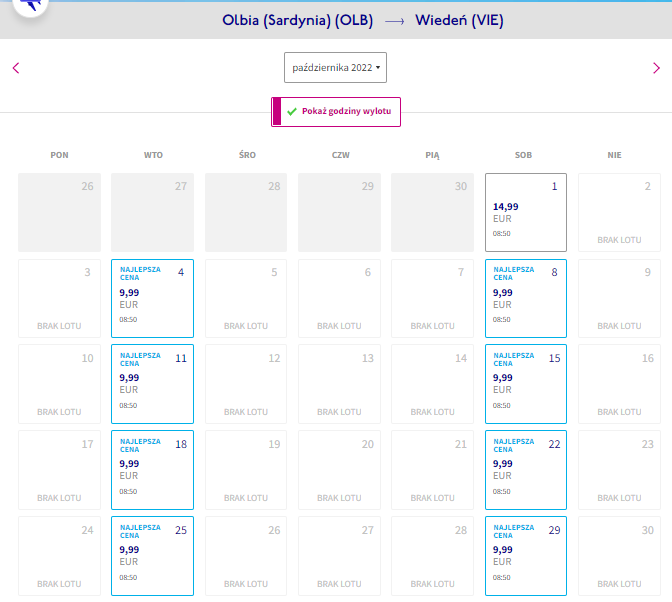The height and width of the screenshot is (602, 672).
Task: Click the WTO weekday header
Action: (153, 155)
